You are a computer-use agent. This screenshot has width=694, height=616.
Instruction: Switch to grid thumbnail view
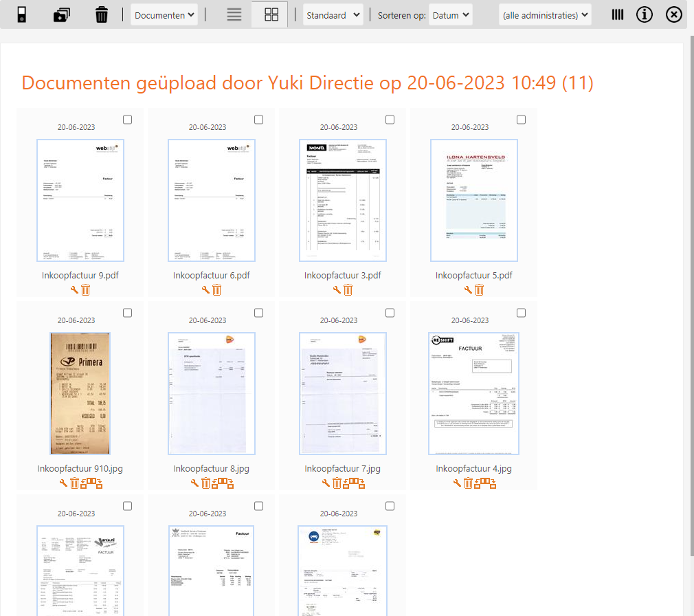pos(270,14)
